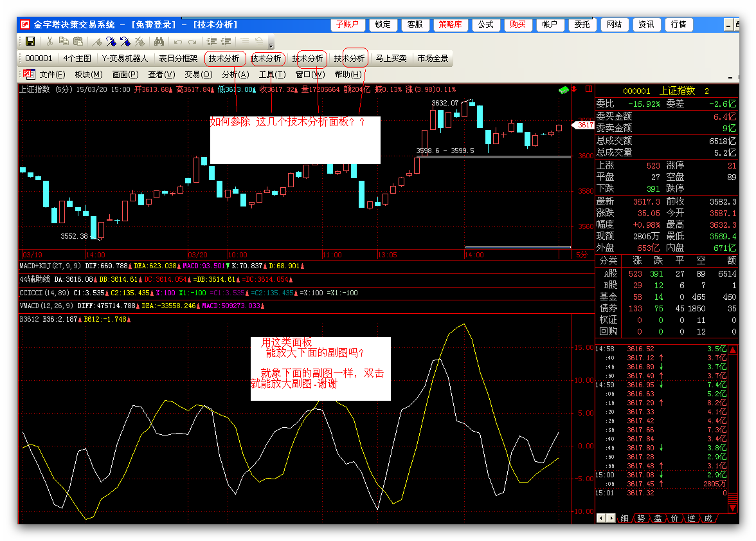Open the 画面(P) menu
The image size is (756, 541).
[x=125, y=75]
